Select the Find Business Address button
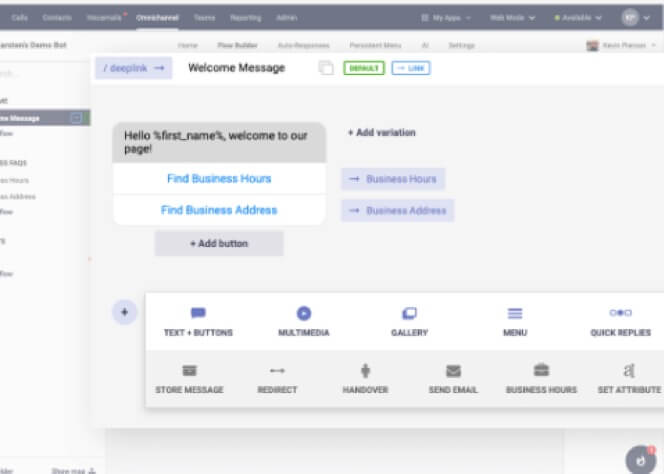Screen dimensions: 664x474 click(x=219, y=210)
